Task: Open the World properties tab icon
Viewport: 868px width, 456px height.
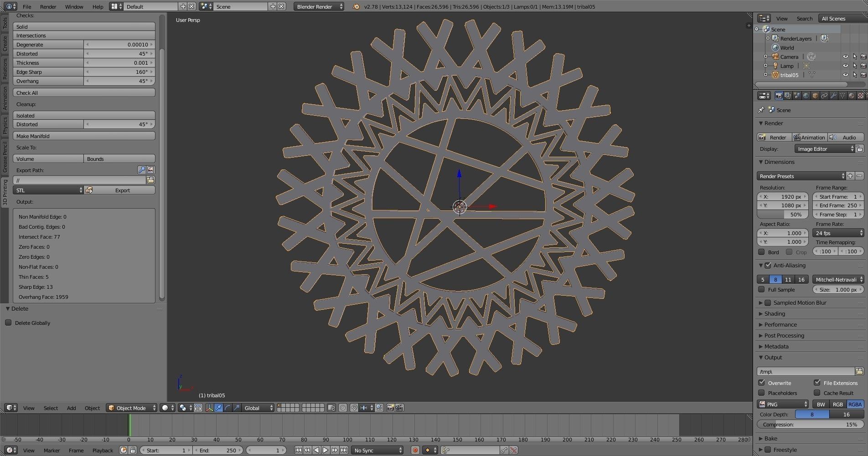Action: click(x=806, y=96)
